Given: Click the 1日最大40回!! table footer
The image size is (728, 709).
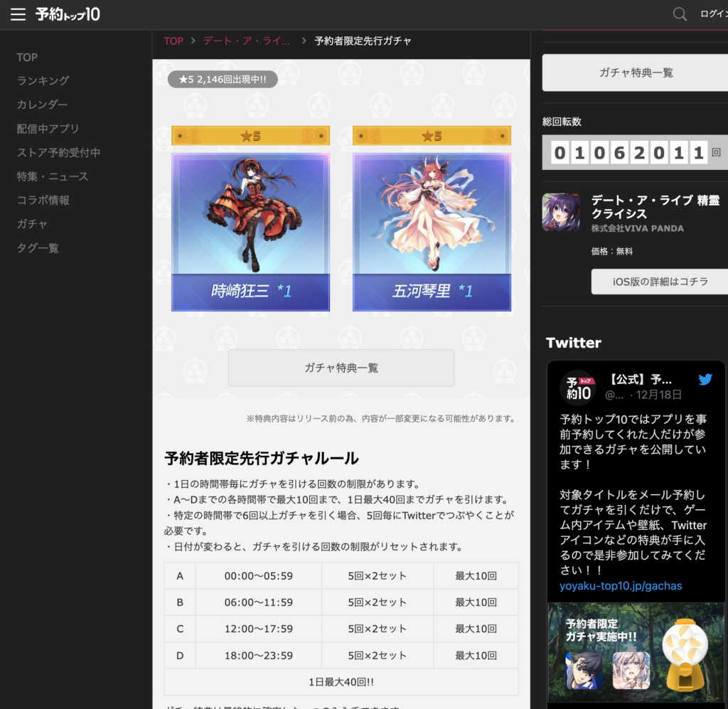Looking at the screenshot, I should (341, 682).
